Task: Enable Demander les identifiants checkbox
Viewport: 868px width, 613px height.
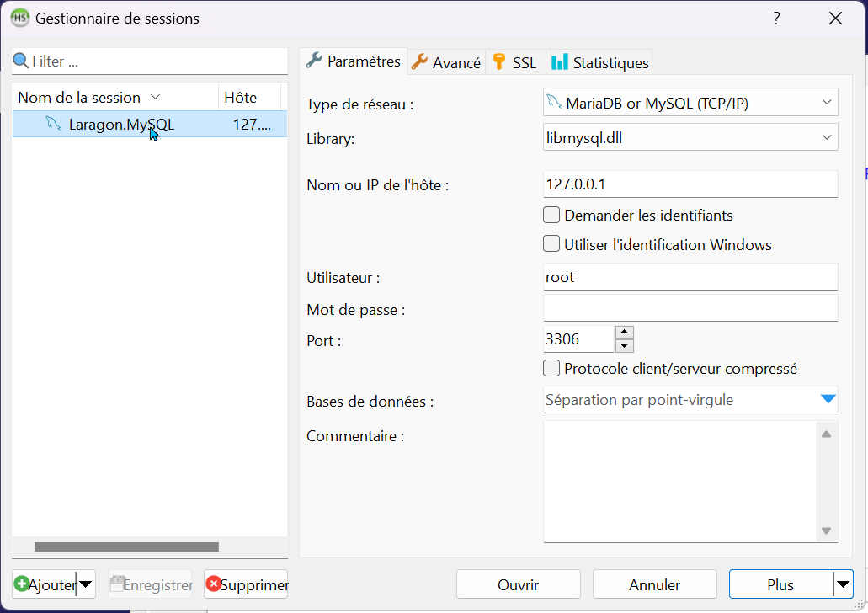Action: [551, 215]
